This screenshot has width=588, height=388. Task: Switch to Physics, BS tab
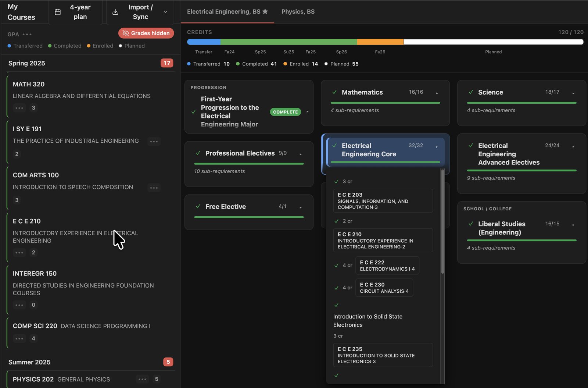pyautogui.click(x=298, y=11)
